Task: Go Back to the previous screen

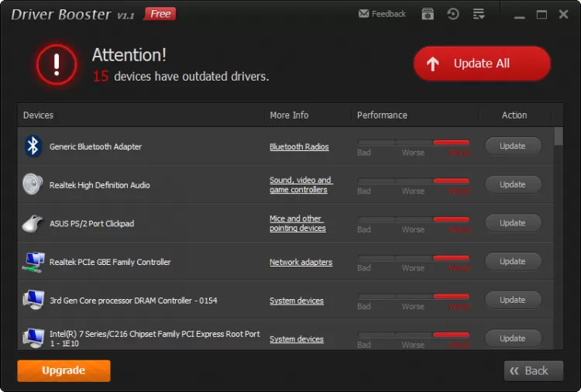Action: tap(533, 371)
